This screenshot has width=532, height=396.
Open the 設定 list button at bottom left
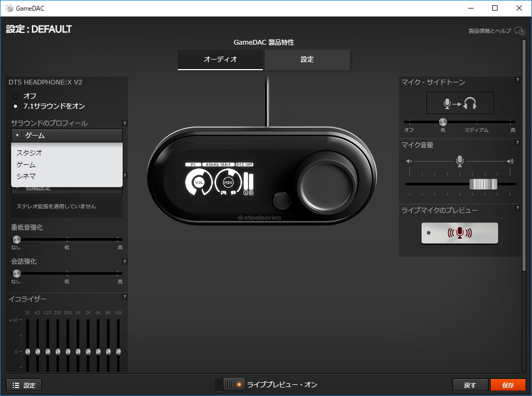(24, 385)
